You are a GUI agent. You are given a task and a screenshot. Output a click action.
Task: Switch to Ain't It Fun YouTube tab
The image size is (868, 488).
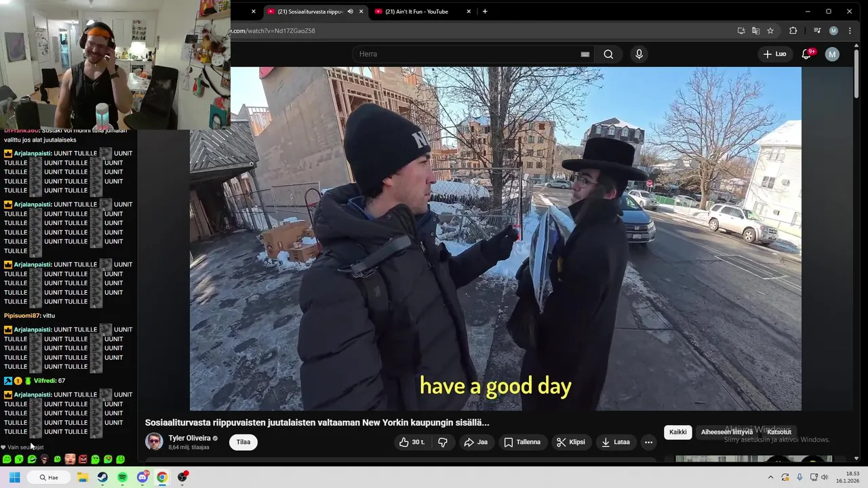(416, 12)
